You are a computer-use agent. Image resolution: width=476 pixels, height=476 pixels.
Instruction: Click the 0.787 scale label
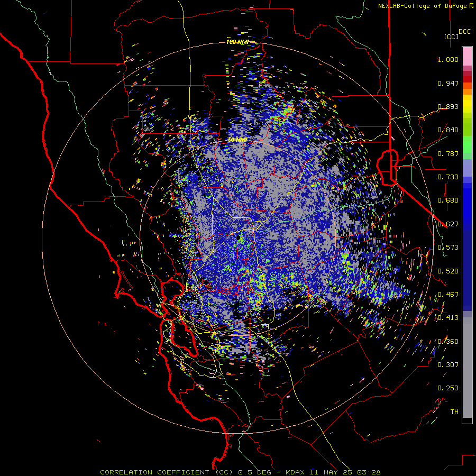click(x=448, y=153)
